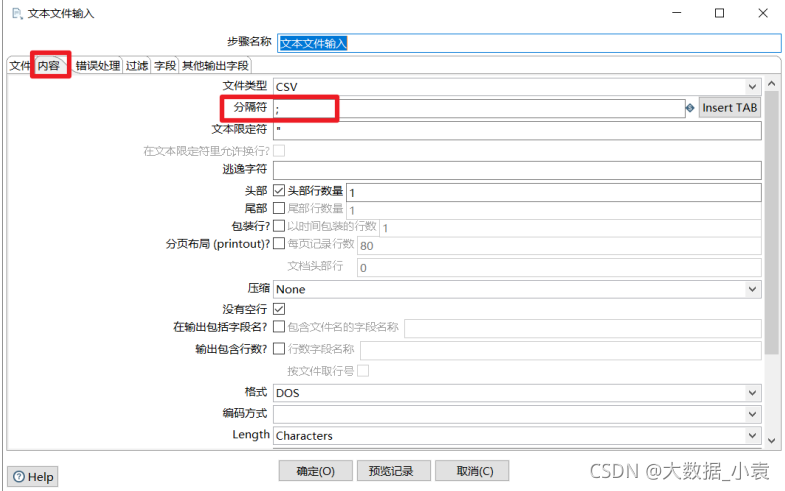Select the 内容 tab

tap(49, 66)
